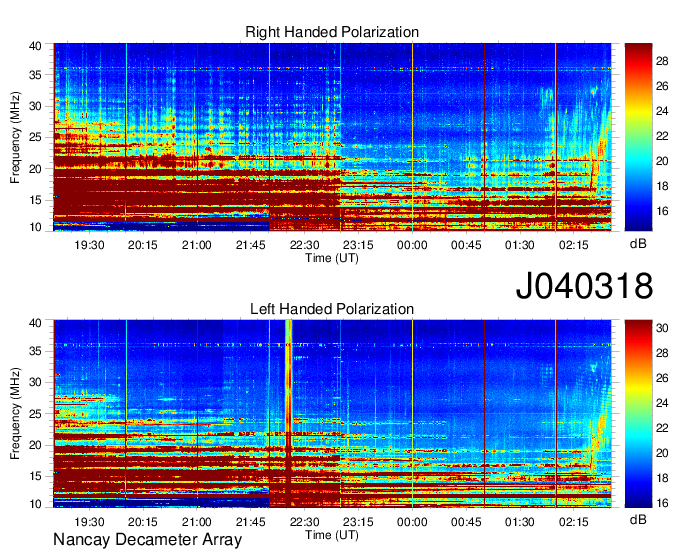
Task: Click the "Left Handed Polarization" plot title
Action: click(332, 309)
